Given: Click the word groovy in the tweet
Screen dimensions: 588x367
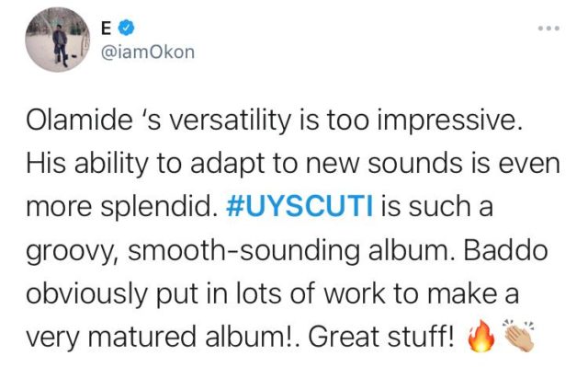Looking at the screenshot, I should [70, 252].
